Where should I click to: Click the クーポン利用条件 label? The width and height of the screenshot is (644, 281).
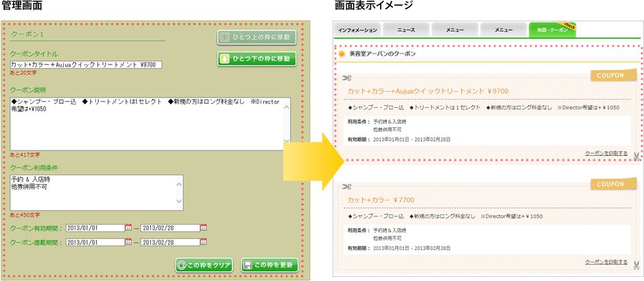point(34,168)
